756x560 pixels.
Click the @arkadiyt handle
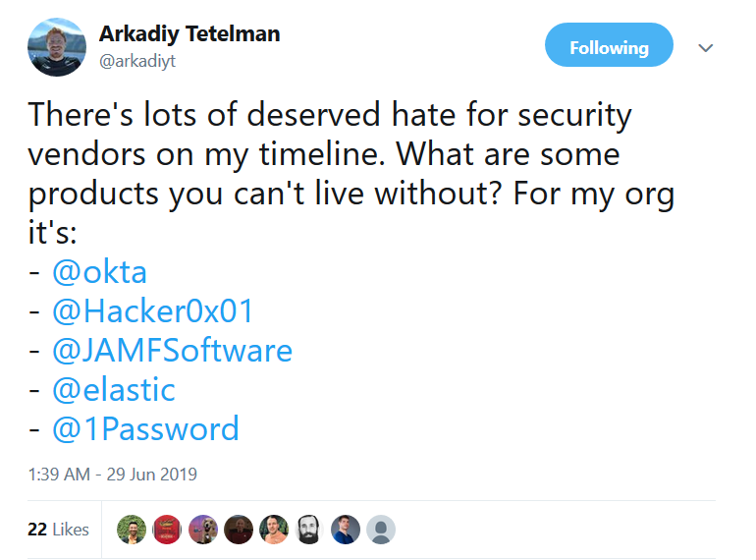(x=137, y=61)
